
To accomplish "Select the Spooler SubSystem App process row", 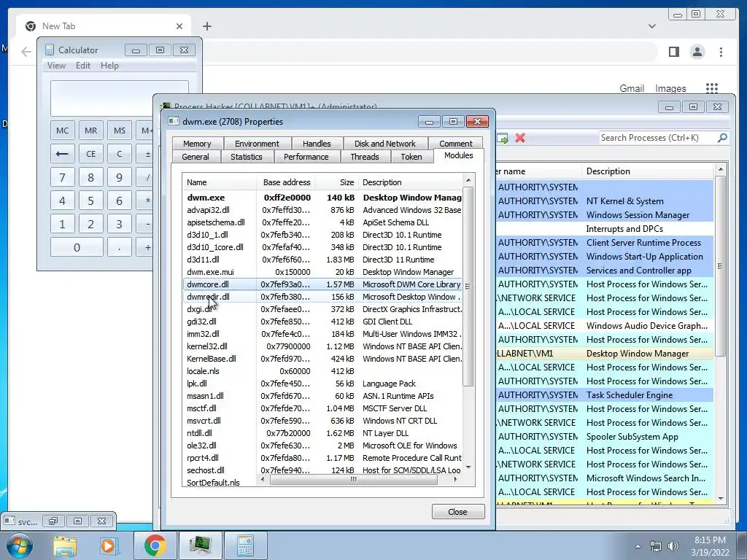I will [605, 436].
